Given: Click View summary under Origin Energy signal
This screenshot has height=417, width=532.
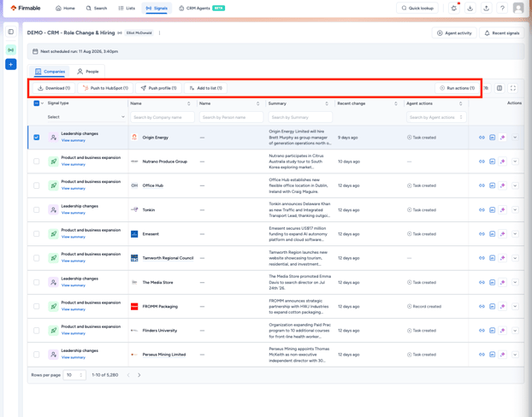Looking at the screenshot, I should coord(74,140).
